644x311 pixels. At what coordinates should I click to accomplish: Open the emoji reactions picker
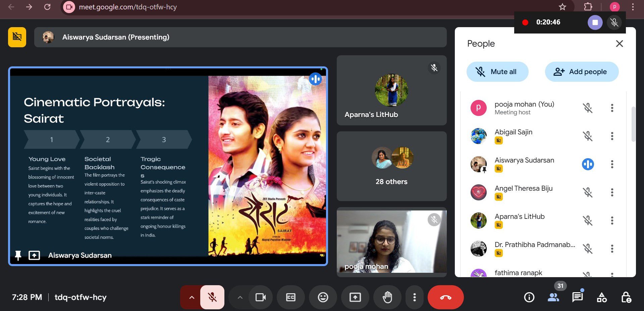pos(323,297)
